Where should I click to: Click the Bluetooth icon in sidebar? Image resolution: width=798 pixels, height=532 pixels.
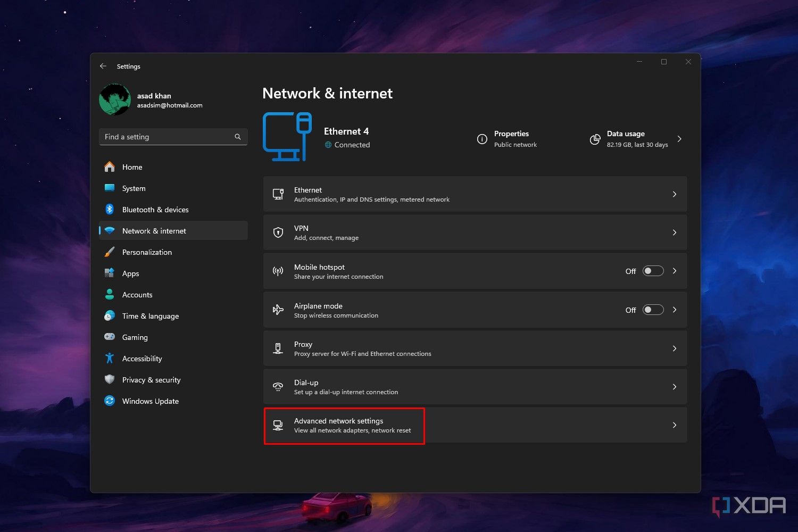click(x=110, y=209)
